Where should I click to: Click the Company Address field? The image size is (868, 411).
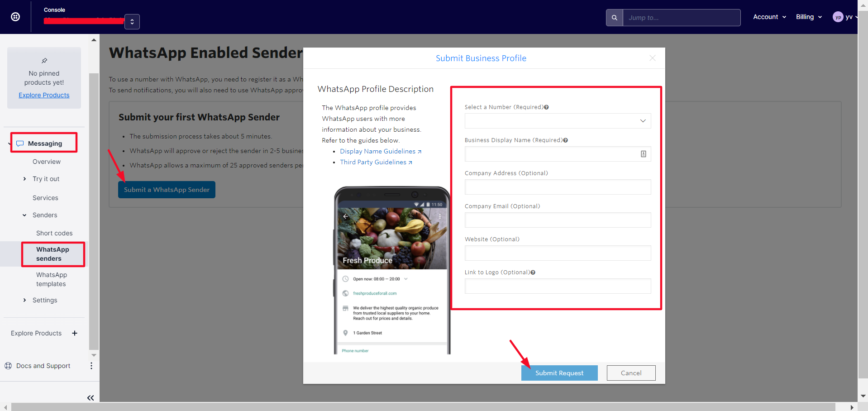(558, 187)
